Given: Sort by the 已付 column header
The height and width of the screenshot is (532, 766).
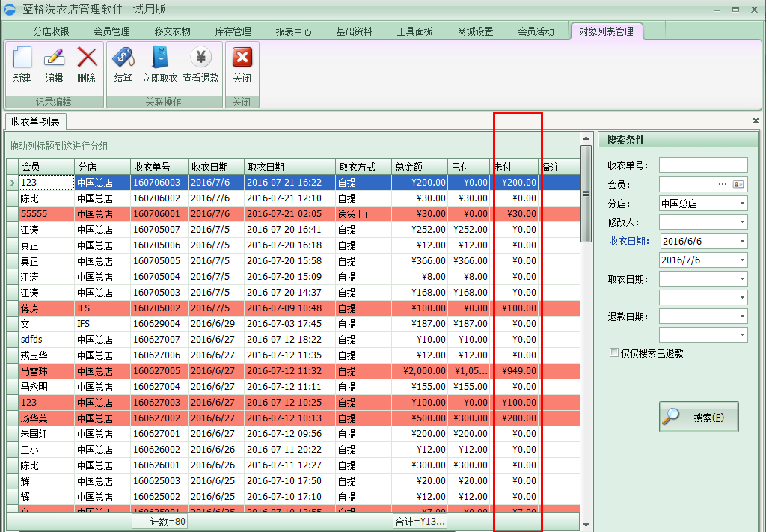Looking at the screenshot, I should click(469, 167).
